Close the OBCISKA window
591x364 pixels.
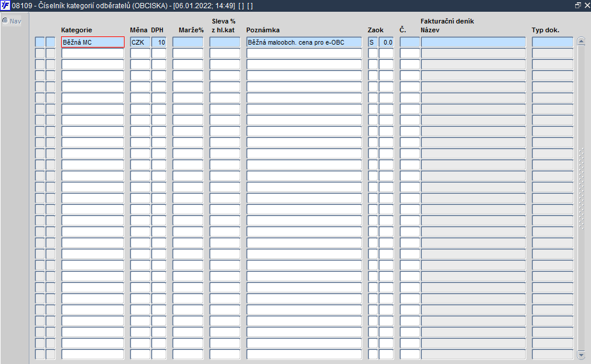pos(587,5)
